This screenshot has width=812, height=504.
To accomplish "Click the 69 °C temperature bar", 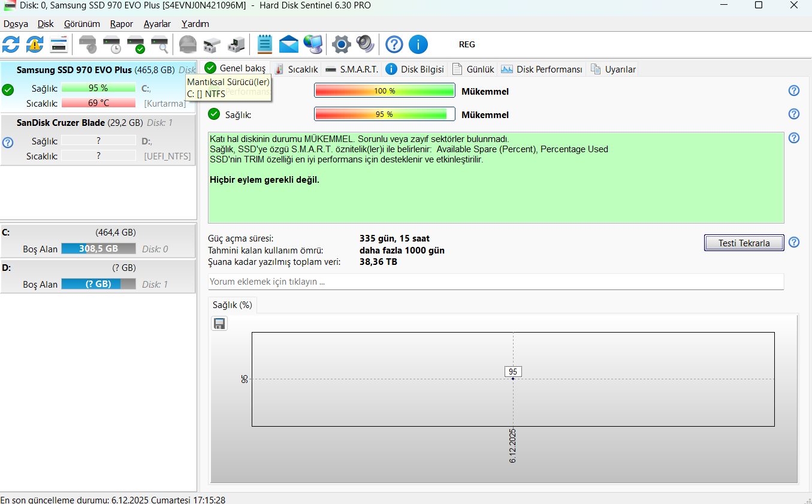I will click(98, 103).
